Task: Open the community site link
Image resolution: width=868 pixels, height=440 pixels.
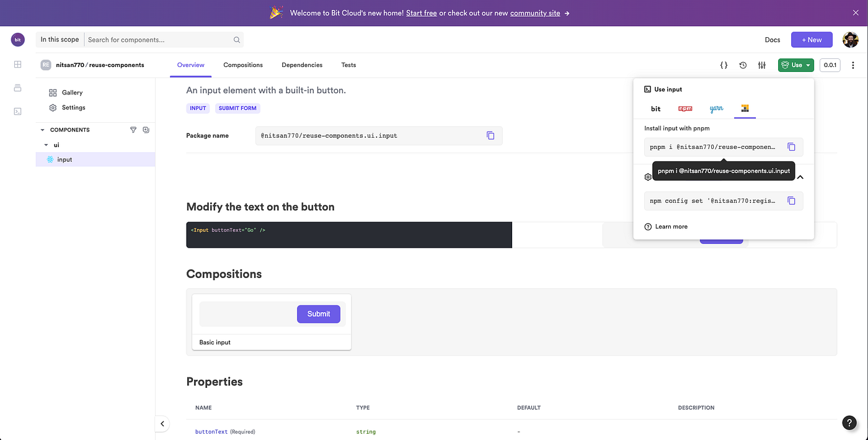Action: pos(536,13)
